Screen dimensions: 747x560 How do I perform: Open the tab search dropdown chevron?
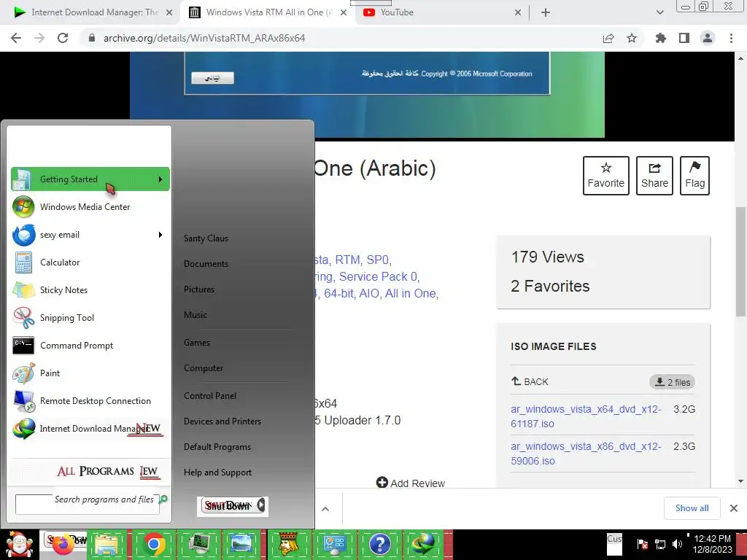[659, 13]
